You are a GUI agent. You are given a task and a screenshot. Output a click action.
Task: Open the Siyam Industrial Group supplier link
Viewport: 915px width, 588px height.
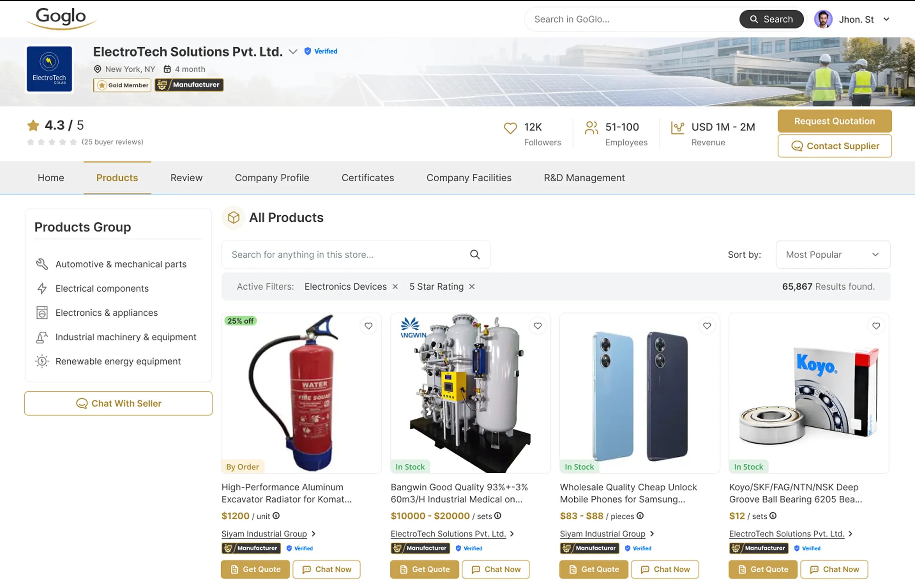(263, 533)
